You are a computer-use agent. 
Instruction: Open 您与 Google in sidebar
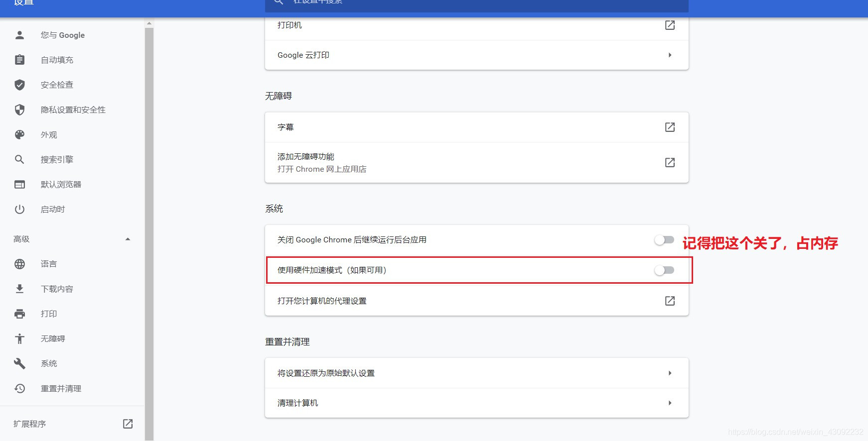pyautogui.click(x=63, y=35)
